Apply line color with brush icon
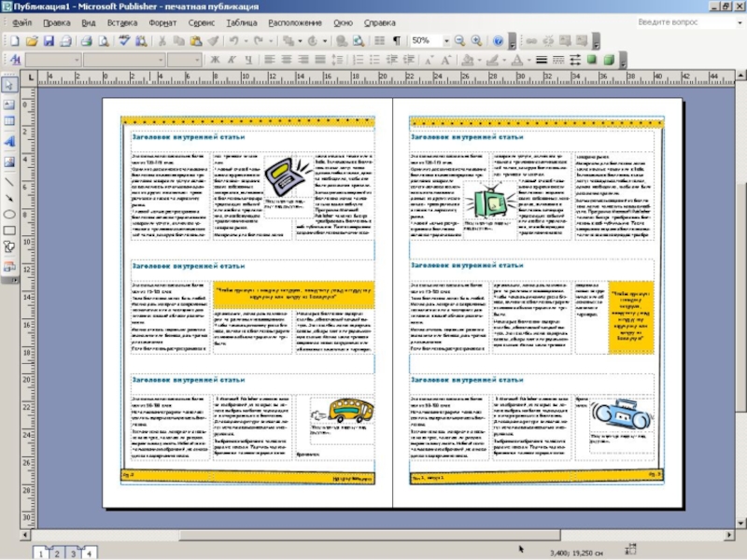This screenshot has height=560, width=747. coord(492,60)
